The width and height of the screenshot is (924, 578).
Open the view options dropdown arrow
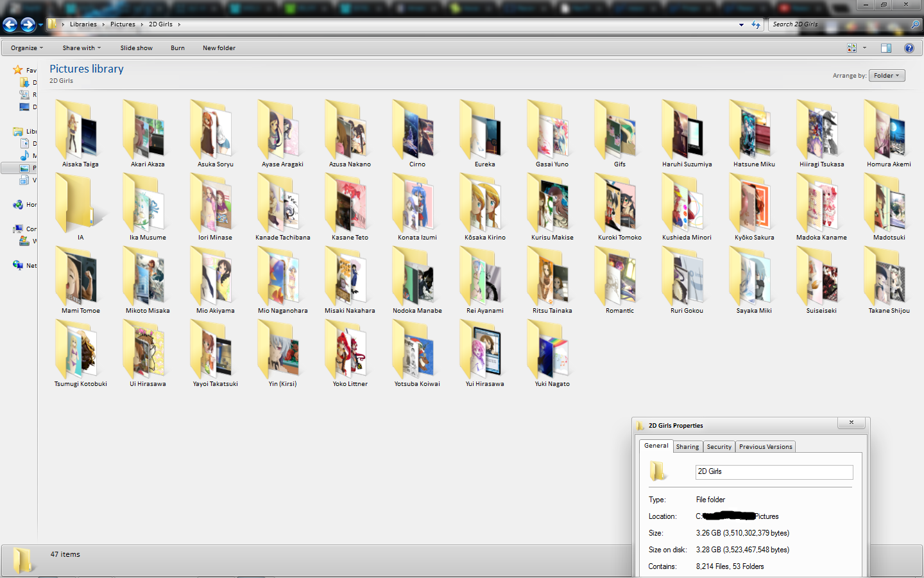[864, 48]
